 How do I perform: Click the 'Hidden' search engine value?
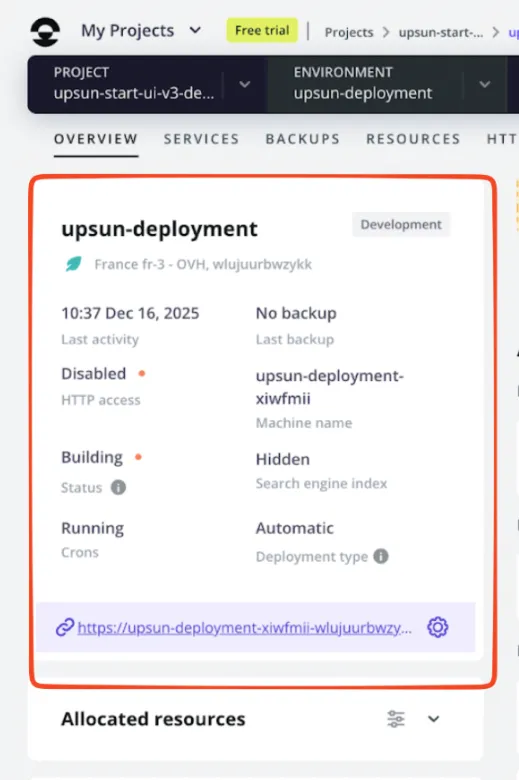click(x=283, y=459)
